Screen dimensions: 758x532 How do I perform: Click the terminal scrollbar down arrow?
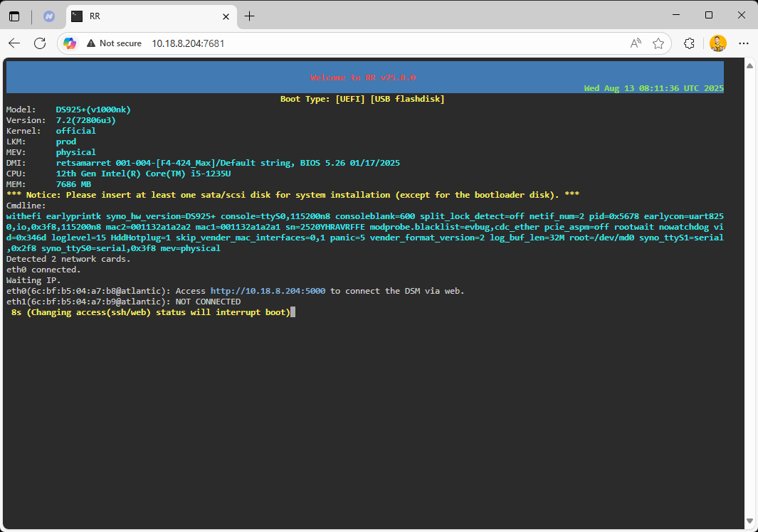coord(749,521)
